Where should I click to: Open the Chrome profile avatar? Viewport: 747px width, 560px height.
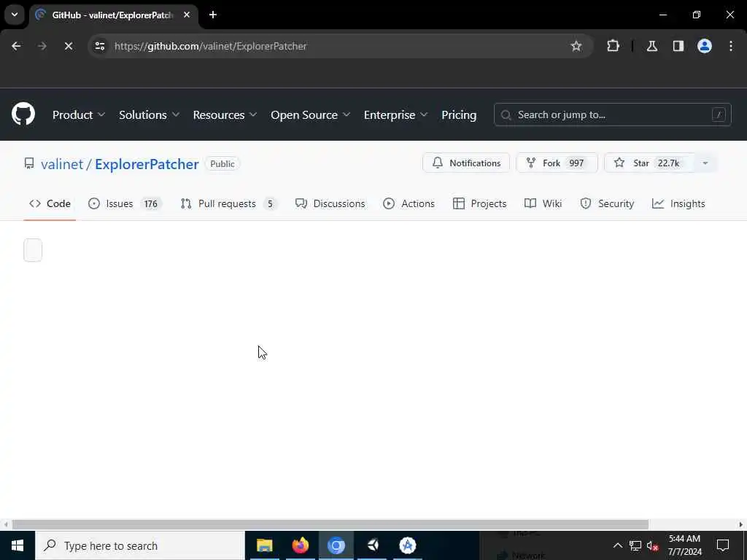click(x=704, y=46)
